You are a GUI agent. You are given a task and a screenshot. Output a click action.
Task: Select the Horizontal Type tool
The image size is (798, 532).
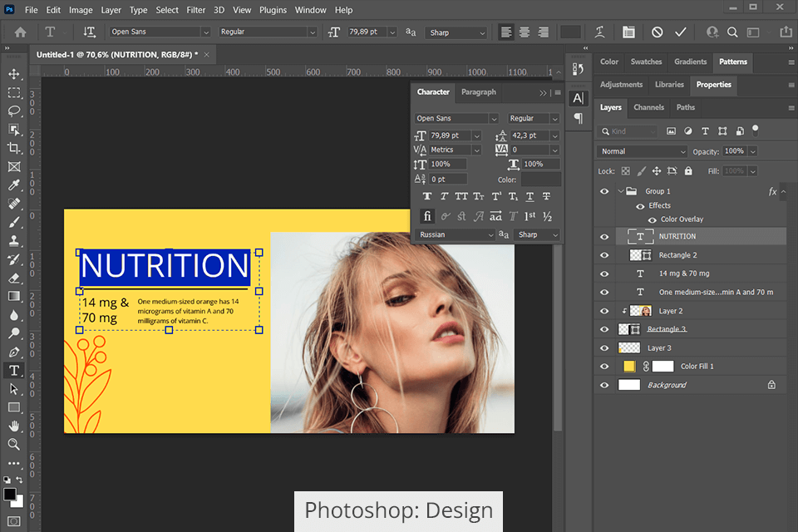coord(14,371)
